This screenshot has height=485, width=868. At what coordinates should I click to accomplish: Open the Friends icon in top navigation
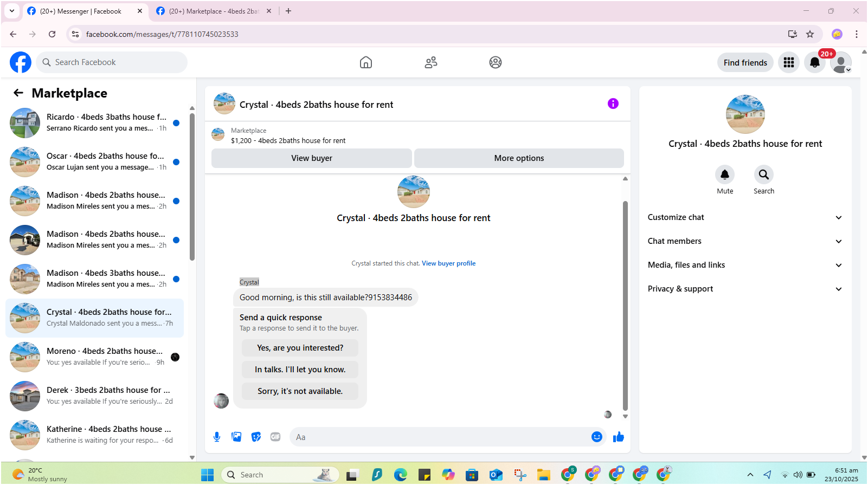coord(431,62)
